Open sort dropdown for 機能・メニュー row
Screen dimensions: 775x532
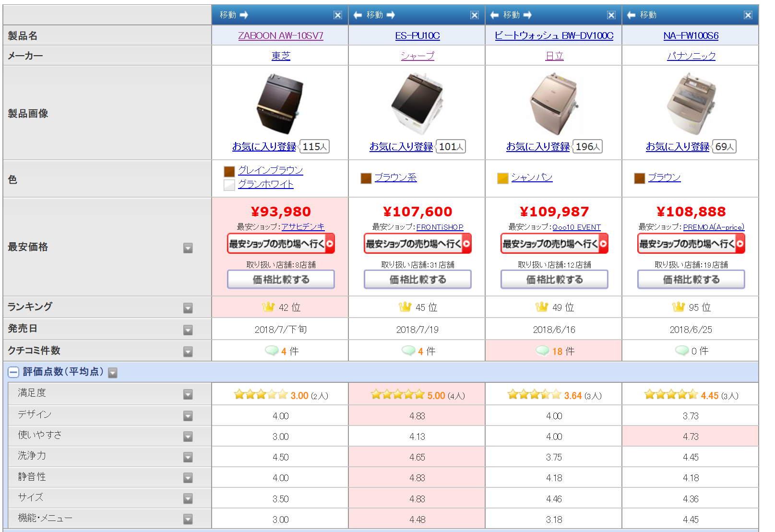point(188,520)
